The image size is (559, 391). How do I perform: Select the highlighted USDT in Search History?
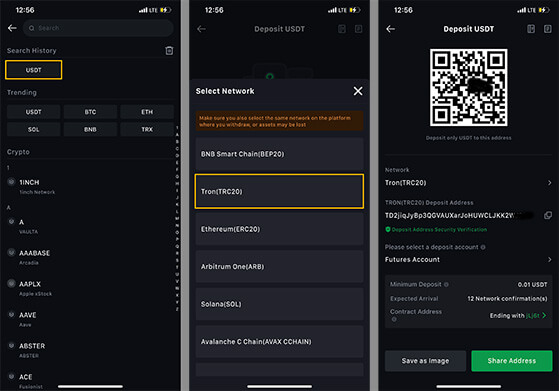[x=34, y=70]
